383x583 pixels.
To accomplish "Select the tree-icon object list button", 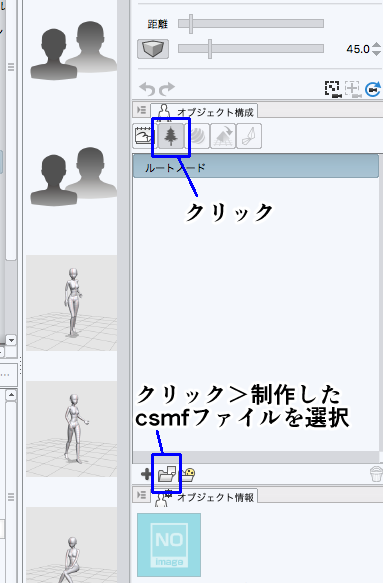I will click(171, 136).
